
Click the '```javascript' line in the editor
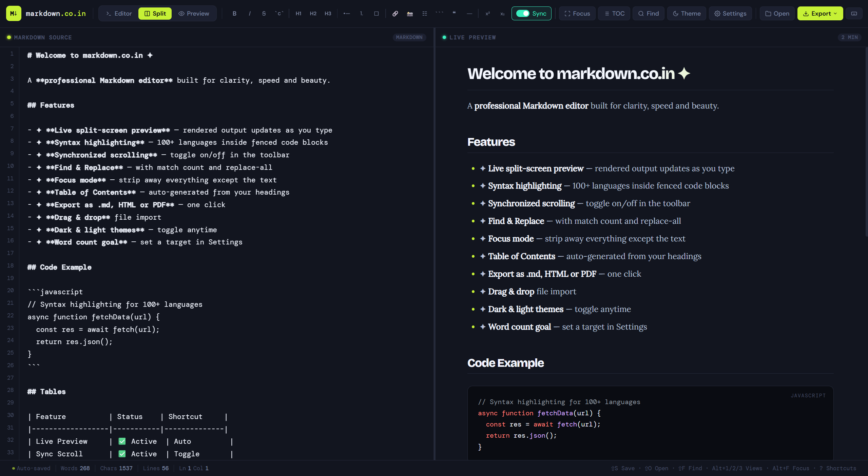click(x=55, y=292)
